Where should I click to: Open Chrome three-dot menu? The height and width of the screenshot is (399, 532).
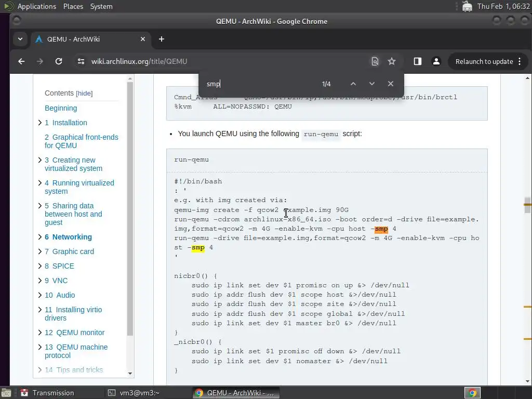pyautogui.click(x=520, y=61)
